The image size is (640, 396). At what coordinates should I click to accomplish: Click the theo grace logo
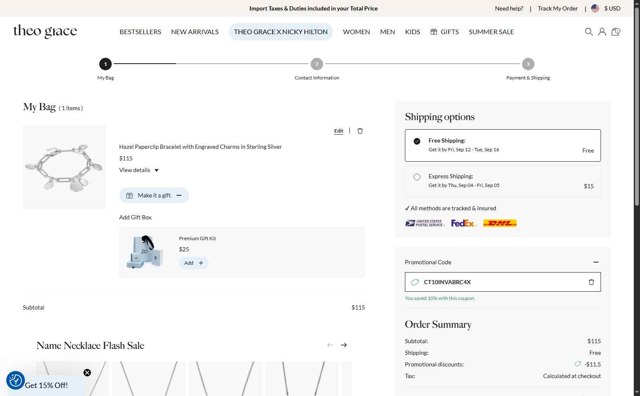pyautogui.click(x=45, y=31)
